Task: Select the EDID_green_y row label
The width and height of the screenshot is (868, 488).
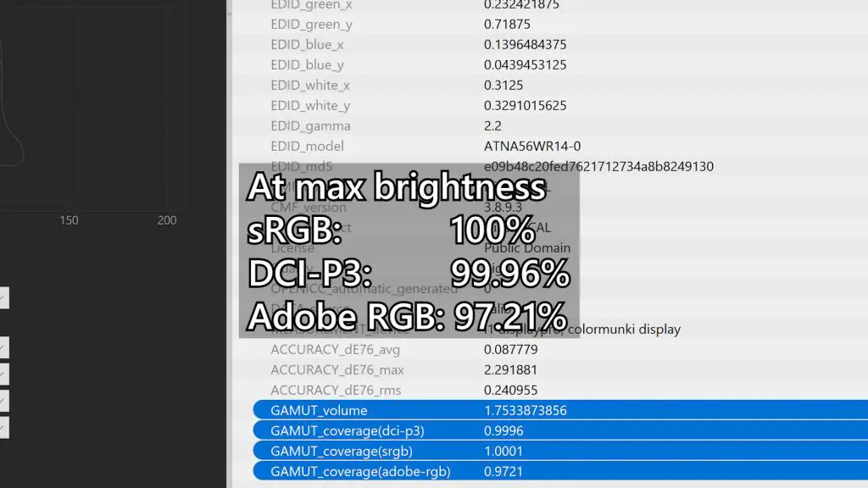Action: click(311, 25)
